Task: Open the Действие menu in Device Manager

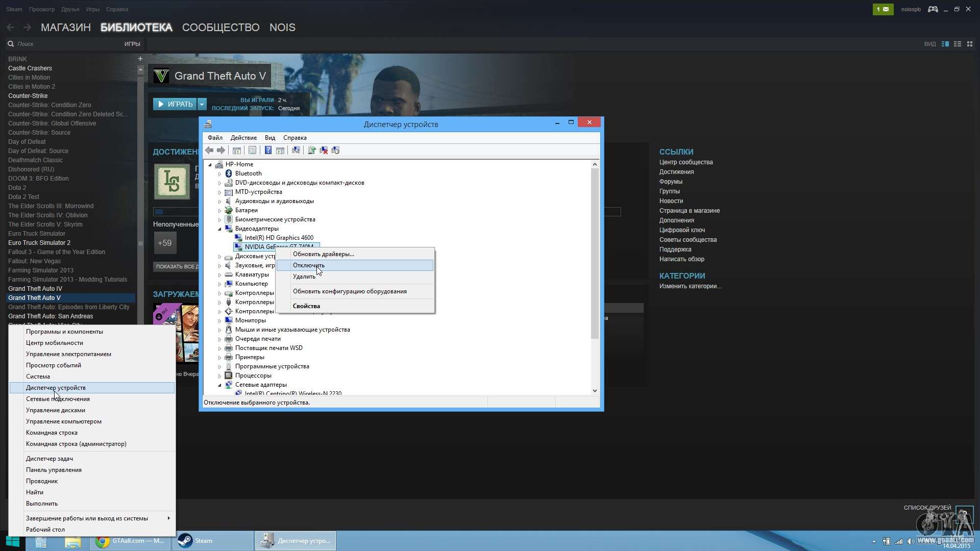Action: [243, 138]
